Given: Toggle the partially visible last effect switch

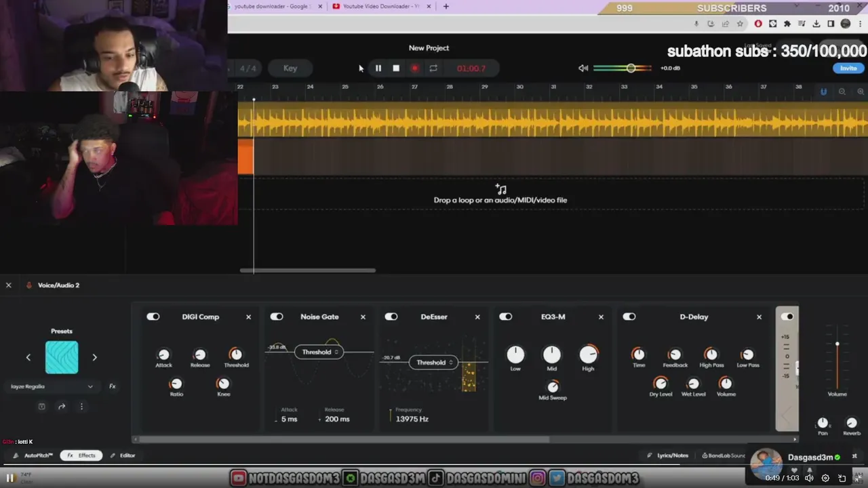Looking at the screenshot, I should pyautogui.click(x=787, y=317).
